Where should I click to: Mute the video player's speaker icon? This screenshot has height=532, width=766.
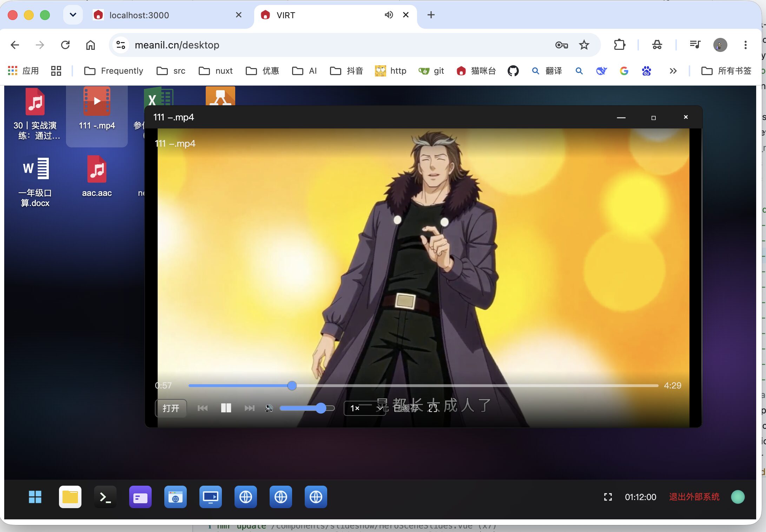[269, 408]
